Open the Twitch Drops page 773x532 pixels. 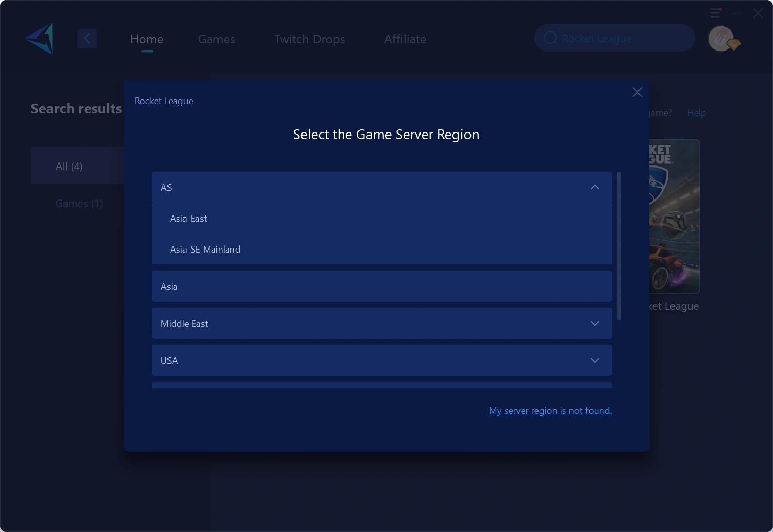[309, 39]
